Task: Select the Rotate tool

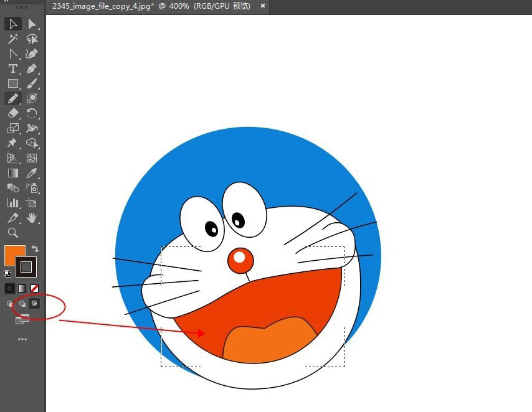Action: click(x=32, y=113)
